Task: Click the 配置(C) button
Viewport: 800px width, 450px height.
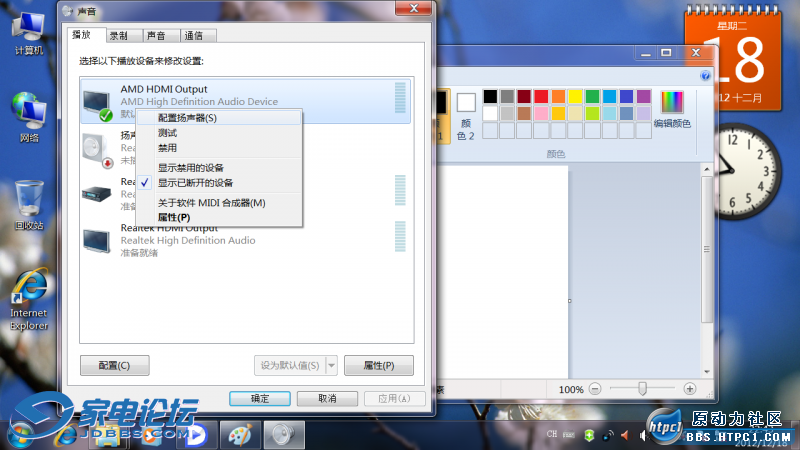Action: (x=114, y=365)
